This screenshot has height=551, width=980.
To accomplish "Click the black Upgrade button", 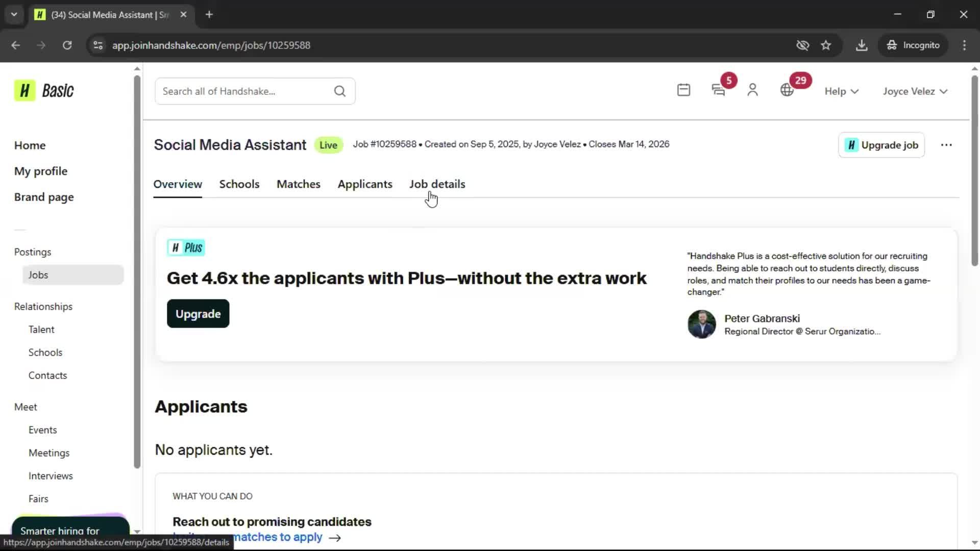I will [198, 314].
